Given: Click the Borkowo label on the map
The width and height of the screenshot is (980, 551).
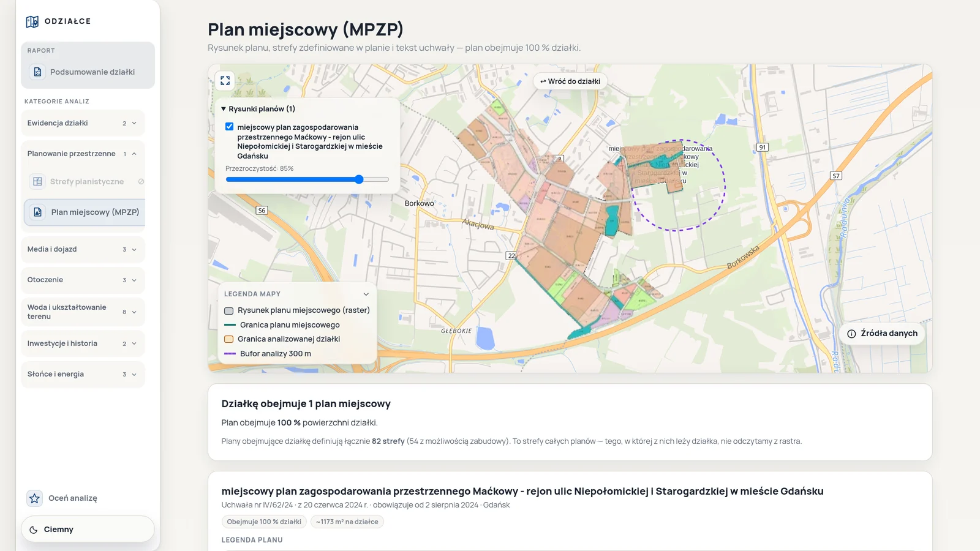Looking at the screenshot, I should click(420, 204).
